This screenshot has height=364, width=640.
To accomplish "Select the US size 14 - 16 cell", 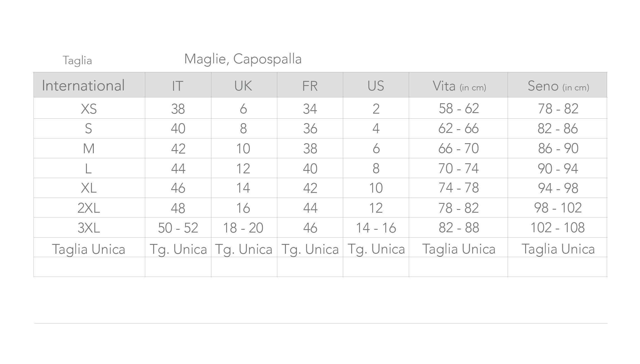I will (x=376, y=228).
